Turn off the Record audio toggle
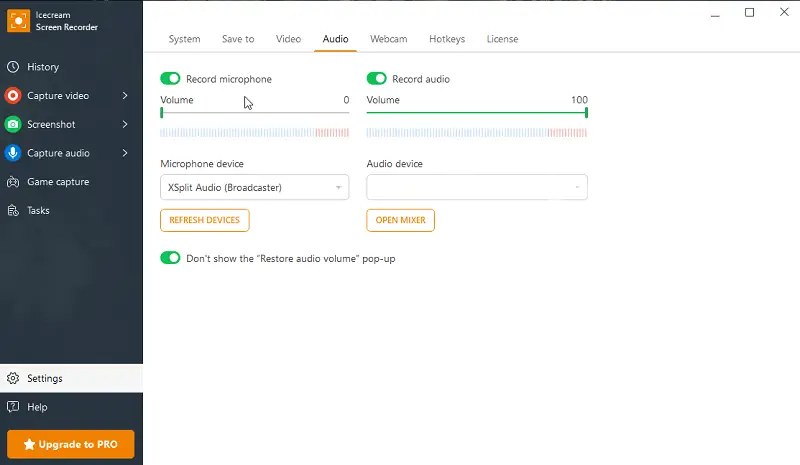Screen dimensions: 800x465 377,79
